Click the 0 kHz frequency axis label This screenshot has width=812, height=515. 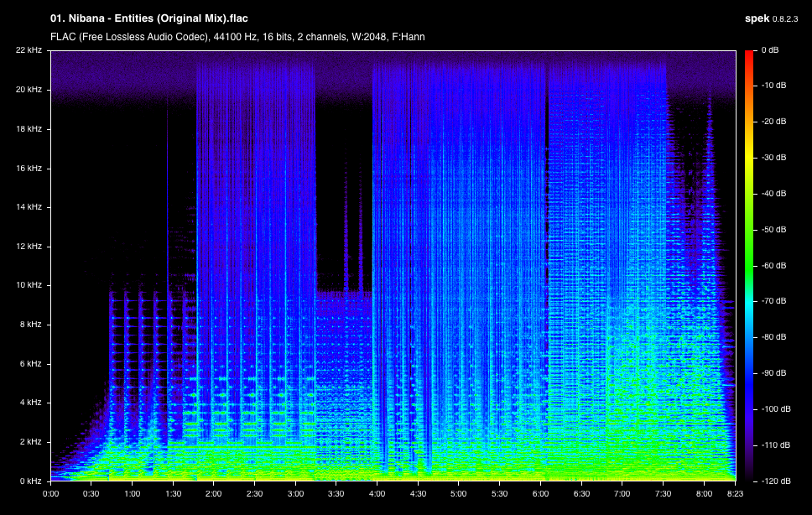point(30,481)
